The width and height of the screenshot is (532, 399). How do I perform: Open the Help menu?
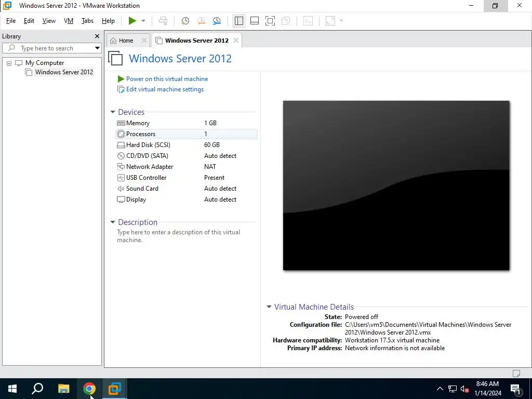(108, 21)
